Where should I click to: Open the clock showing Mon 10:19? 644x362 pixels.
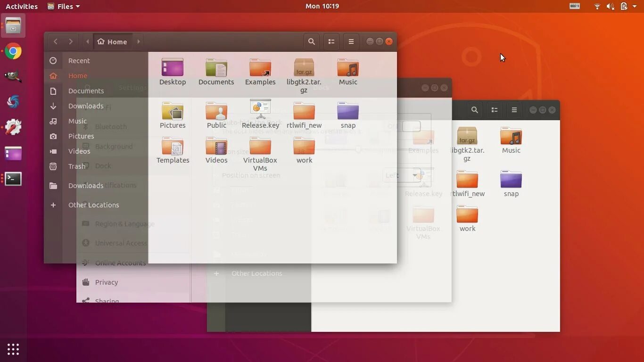[x=322, y=6]
